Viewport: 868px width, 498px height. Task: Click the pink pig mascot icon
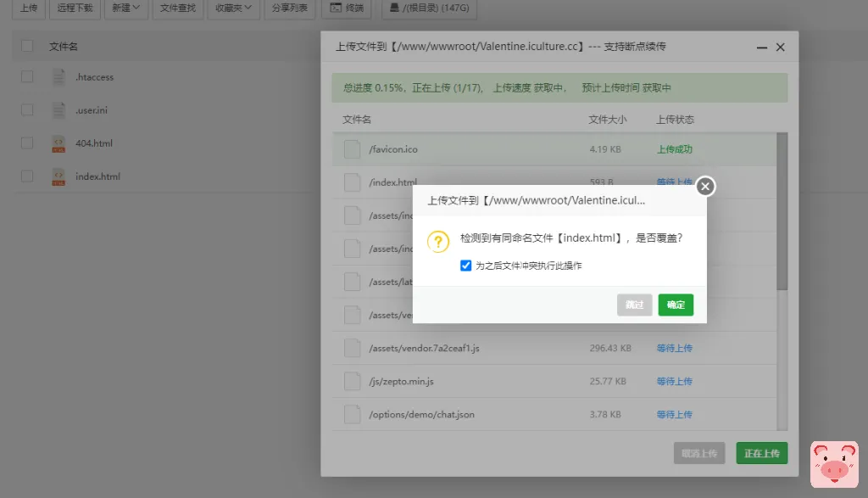pos(834,464)
